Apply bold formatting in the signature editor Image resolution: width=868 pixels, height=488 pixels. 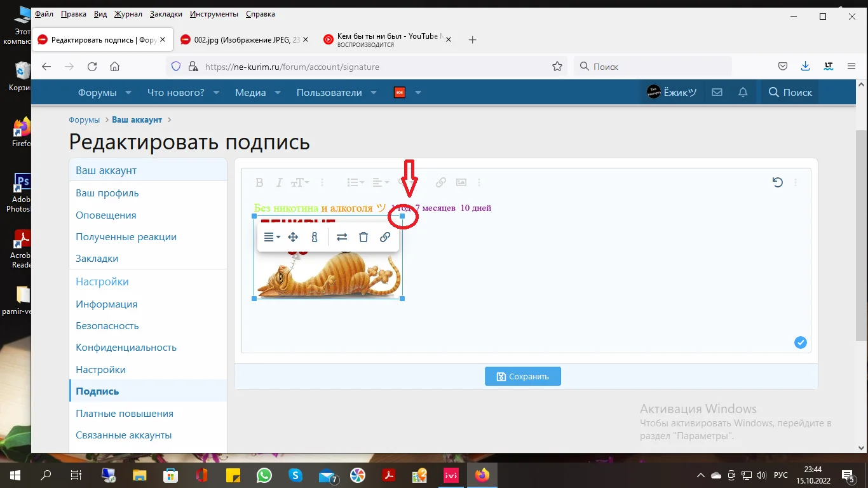pyautogui.click(x=259, y=182)
